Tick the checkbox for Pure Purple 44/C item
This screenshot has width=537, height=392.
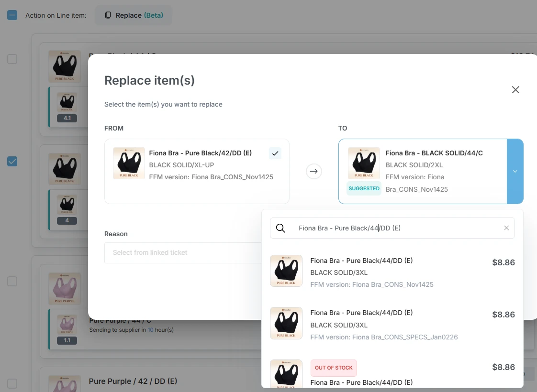tap(12, 281)
